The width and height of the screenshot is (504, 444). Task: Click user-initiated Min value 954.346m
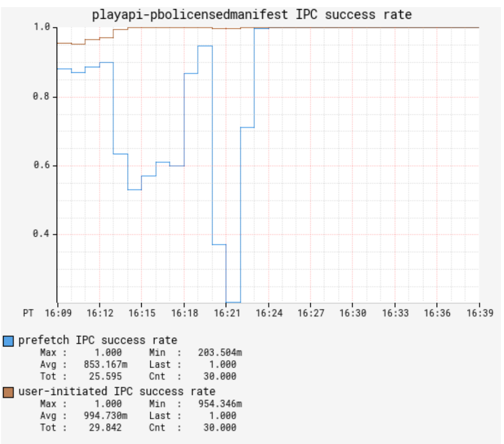(x=220, y=404)
